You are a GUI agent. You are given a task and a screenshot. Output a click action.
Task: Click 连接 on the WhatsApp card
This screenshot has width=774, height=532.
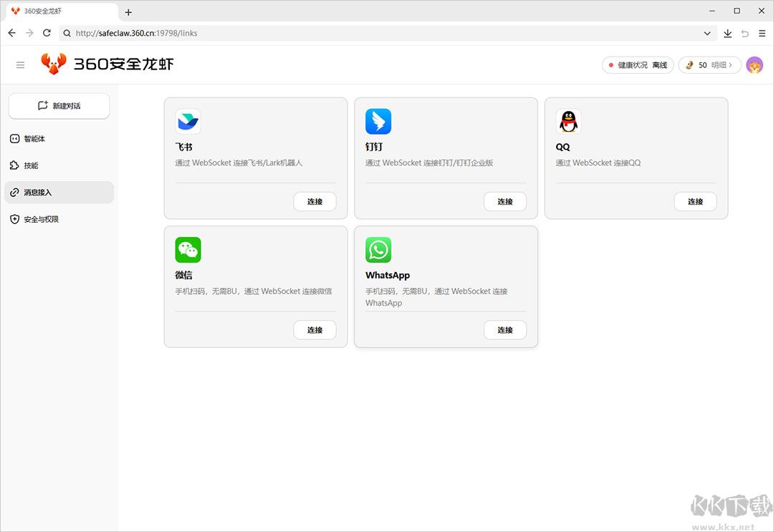tap(505, 330)
